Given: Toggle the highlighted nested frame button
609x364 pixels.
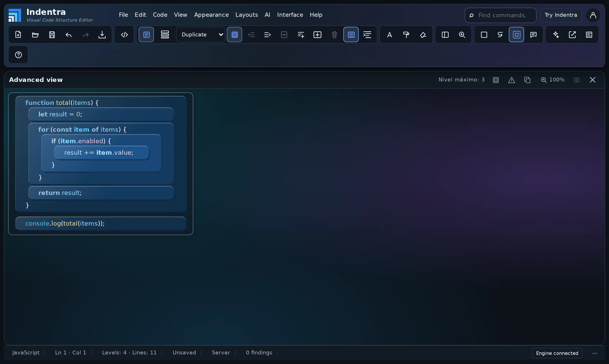Looking at the screenshot, I should [x=234, y=34].
